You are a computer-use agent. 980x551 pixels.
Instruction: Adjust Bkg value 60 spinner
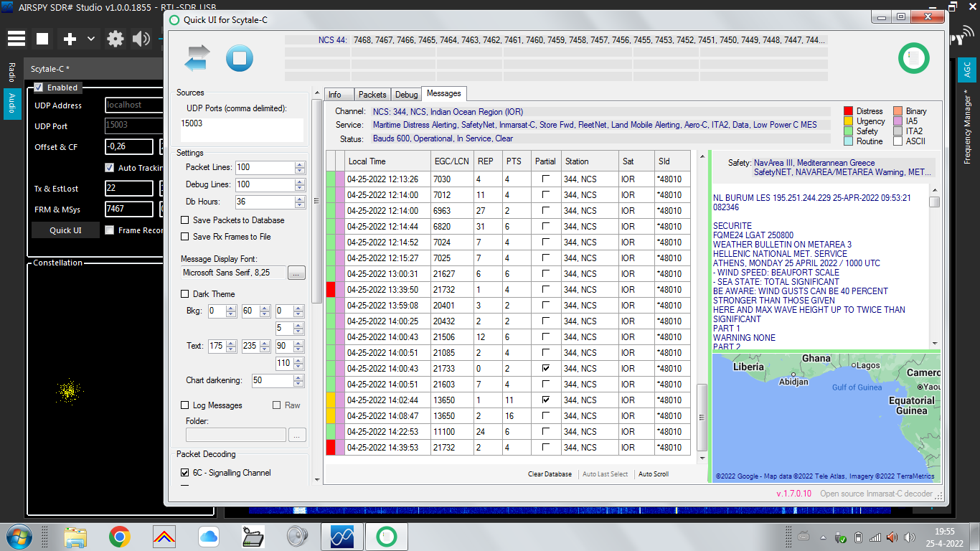tap(265, 311)
